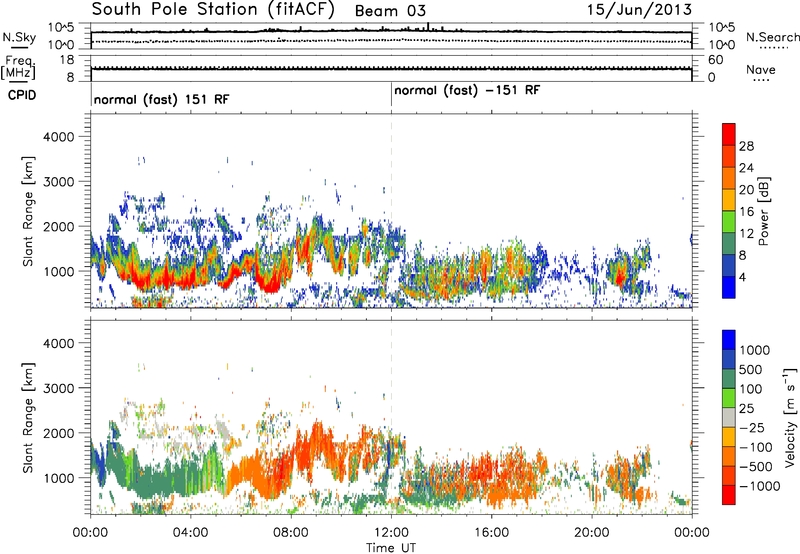Click the 'Freq. [MHz]' axis label
This screenshot has width=800, height=554.
pos(18,67)
